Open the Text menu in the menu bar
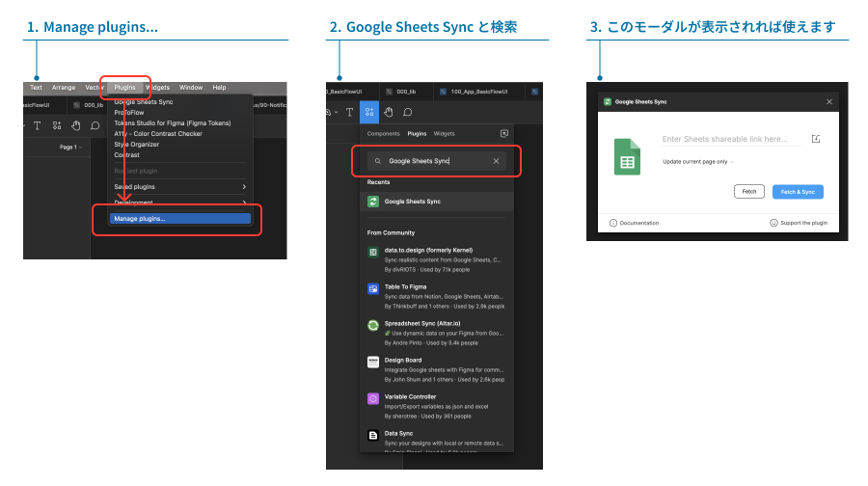 click(x=36, y=88)
